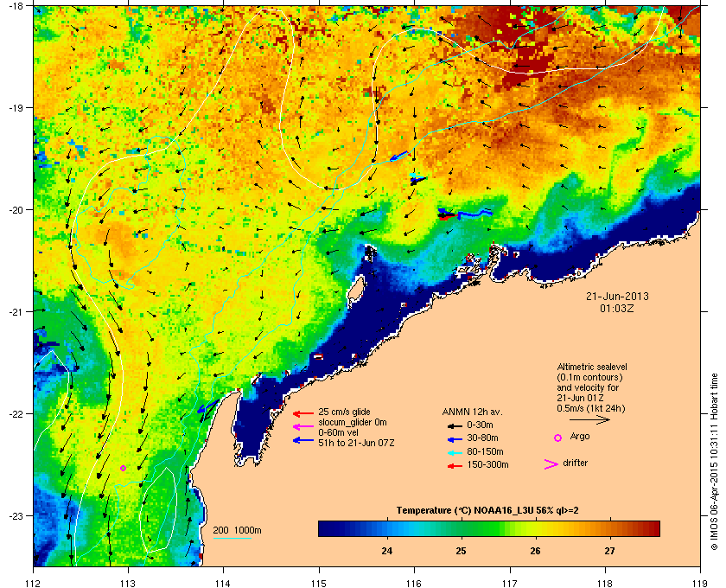Click longitude axis label 116
726x588 pixels.
pyautogui.click(x=414, y=584)
